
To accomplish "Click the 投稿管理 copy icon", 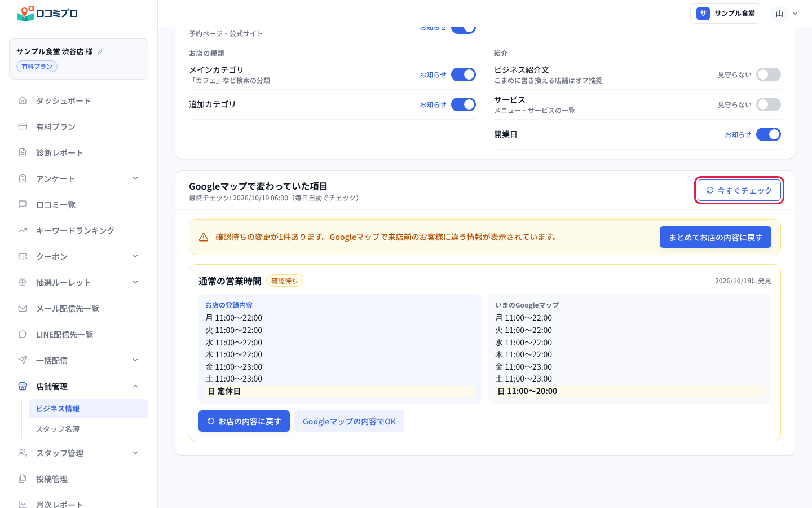I will click(x=23, y=479).
